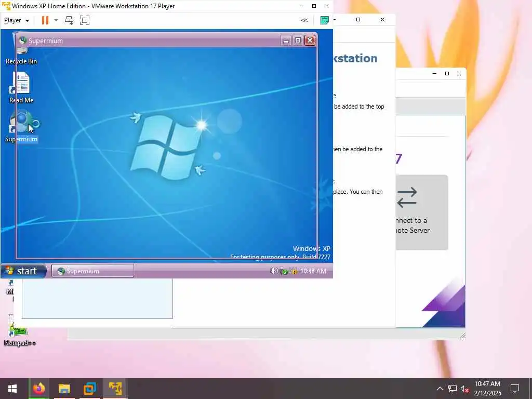
Task: Open the Player menu in VMware
Action: tap(16, 20)
